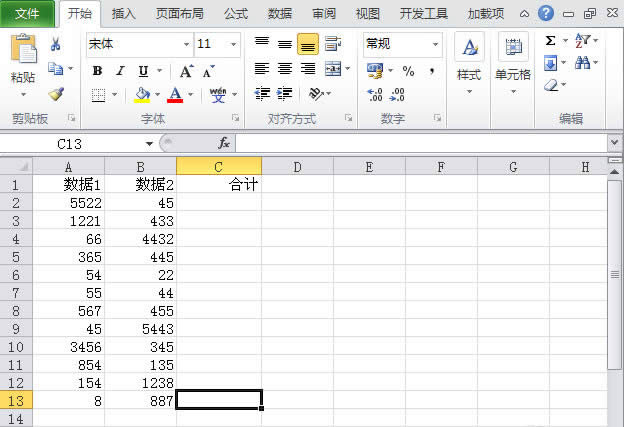Expand the Name Box dropdown arrow

click(x=149, y=144)
